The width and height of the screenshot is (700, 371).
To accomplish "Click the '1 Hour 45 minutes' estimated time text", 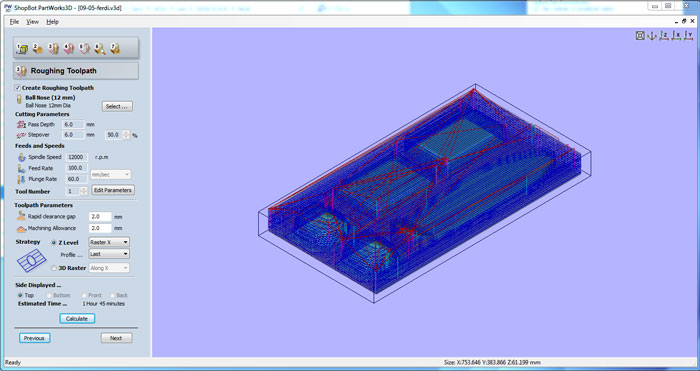I will tap(104, 304).
